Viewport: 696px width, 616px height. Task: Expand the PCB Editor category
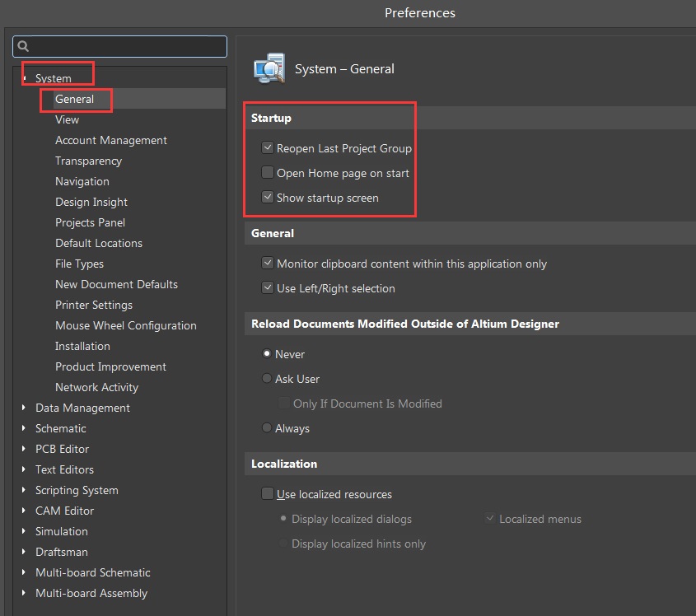(x=25, y=449)
